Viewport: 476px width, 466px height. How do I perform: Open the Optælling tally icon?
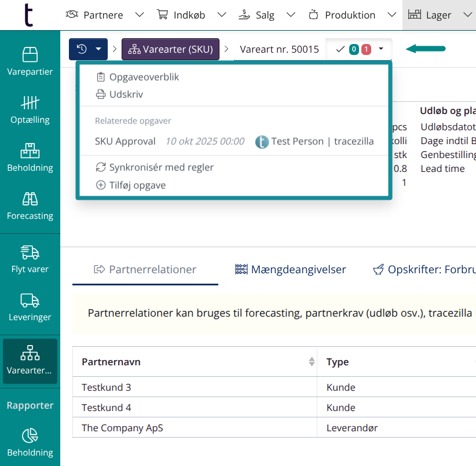pyautogui.click(x=30, y=103)
